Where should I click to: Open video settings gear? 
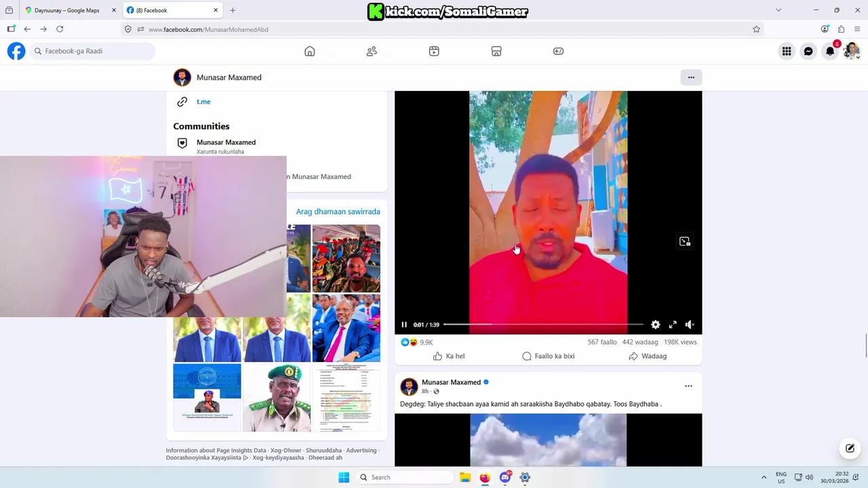tap(656, 325)
